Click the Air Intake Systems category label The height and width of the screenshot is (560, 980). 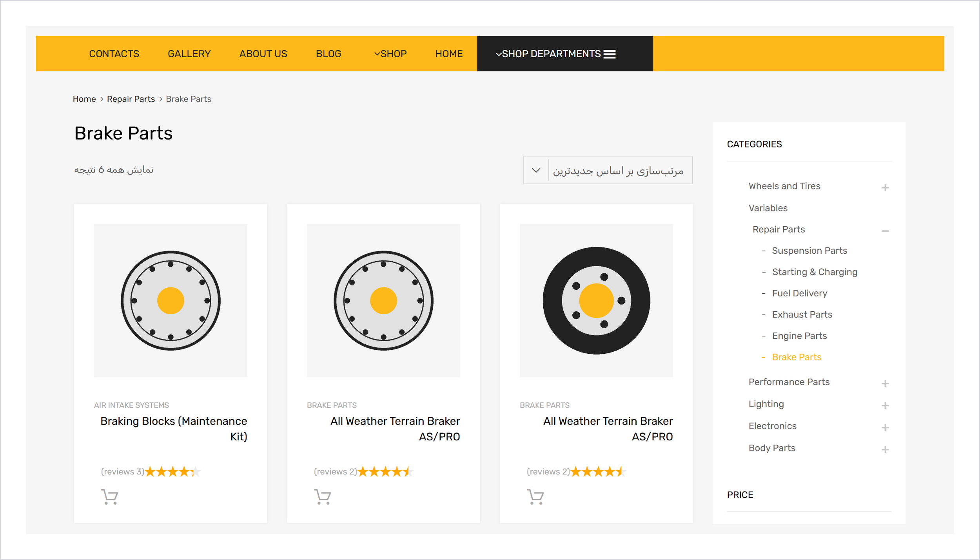click(x=131, y=405)
